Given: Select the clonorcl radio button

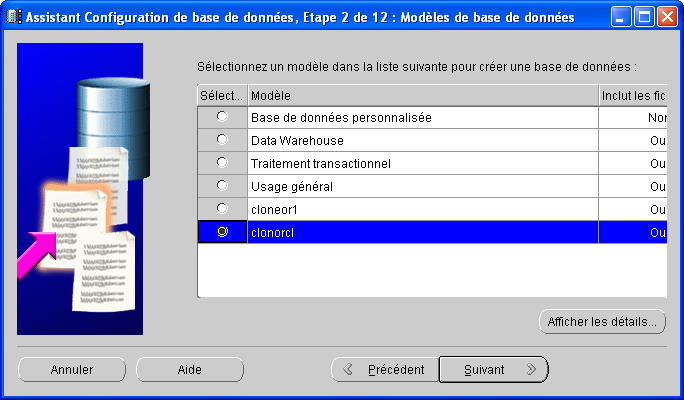Looking at the screenshot, I should [x=222, y=232].
